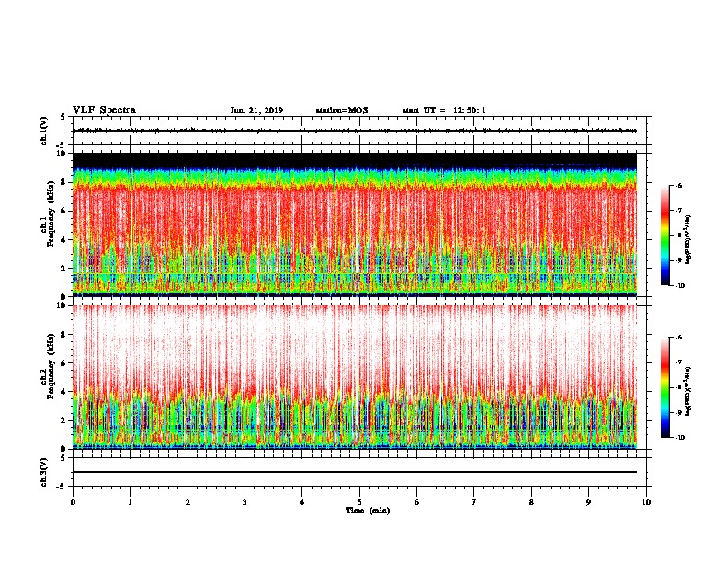728x563 pixels.
Task: Click the ch.2 spectrogram plot area
Action: pyautogui.click(x=355, y=377)
